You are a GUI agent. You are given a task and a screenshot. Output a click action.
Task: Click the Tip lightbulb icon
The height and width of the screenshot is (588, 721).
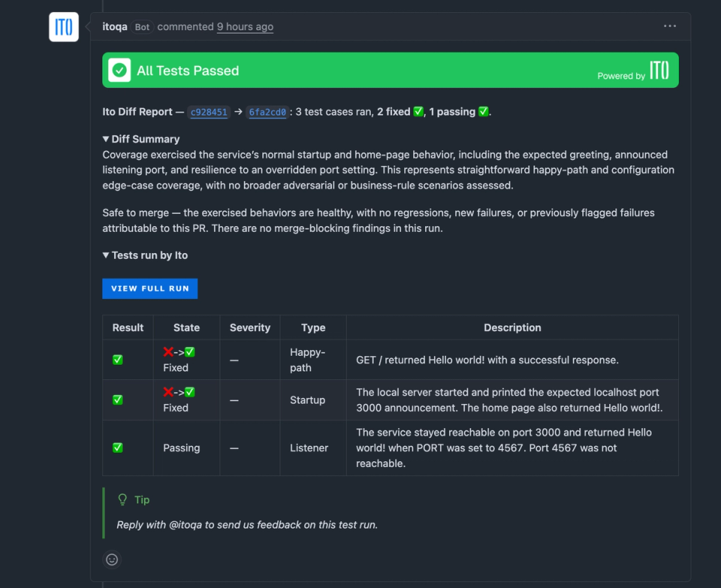[122, 499]
